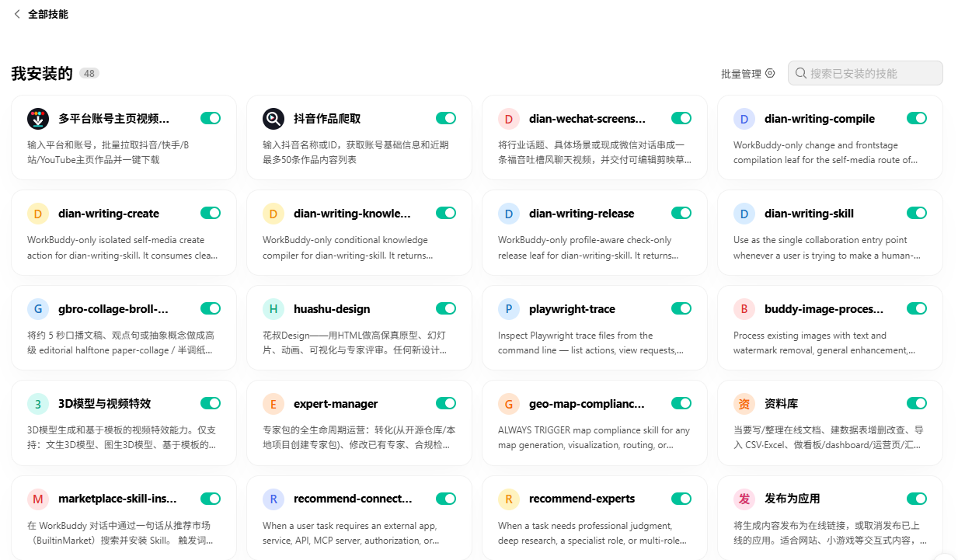
Task: Click the dian-writing-knowle skill avatar icon
Action: coord(273,214)
